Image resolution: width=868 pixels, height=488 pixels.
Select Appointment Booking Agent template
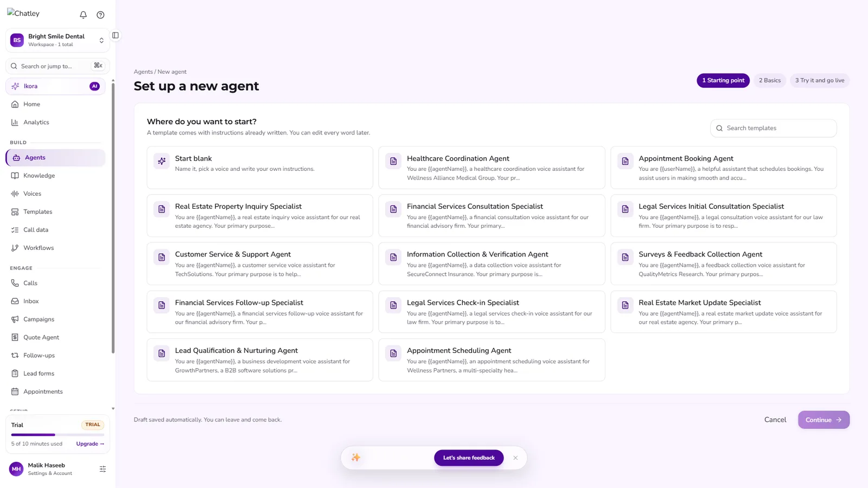(724, 168)
